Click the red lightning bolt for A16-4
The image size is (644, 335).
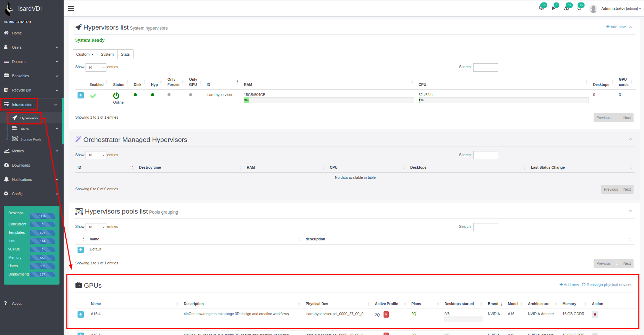coord(386,314)
